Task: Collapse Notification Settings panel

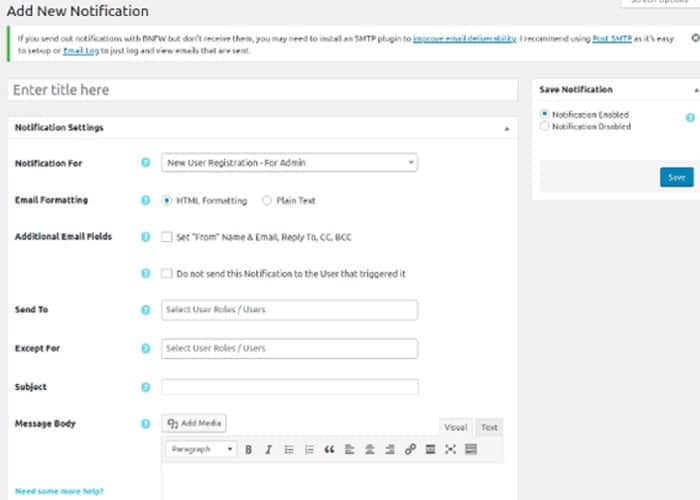Action: [507, 129]
